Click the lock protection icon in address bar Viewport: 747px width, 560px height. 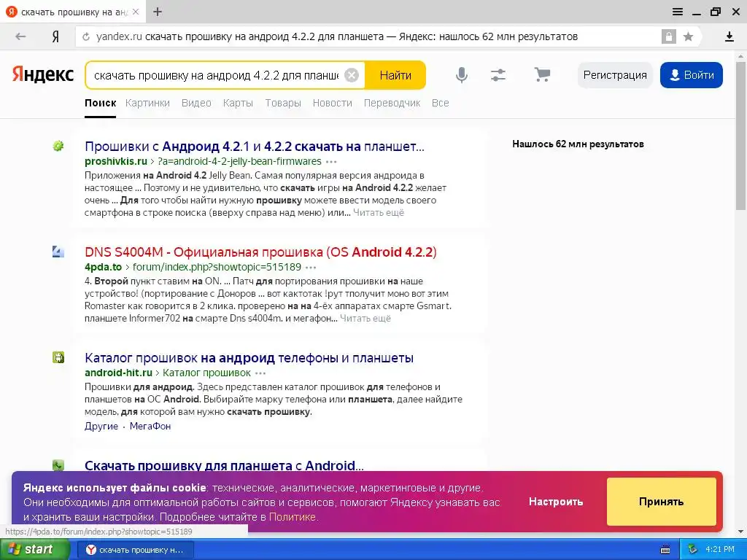(668, 36)
